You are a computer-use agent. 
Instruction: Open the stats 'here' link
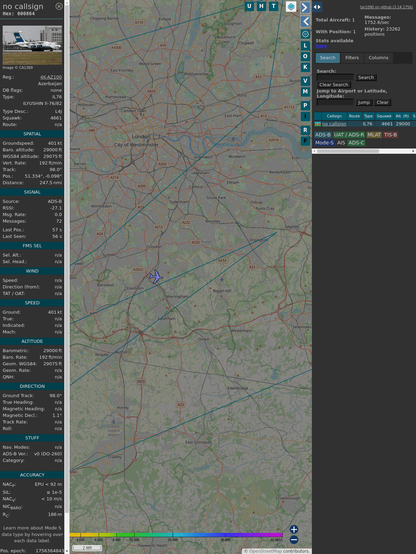tap(321, 46)
